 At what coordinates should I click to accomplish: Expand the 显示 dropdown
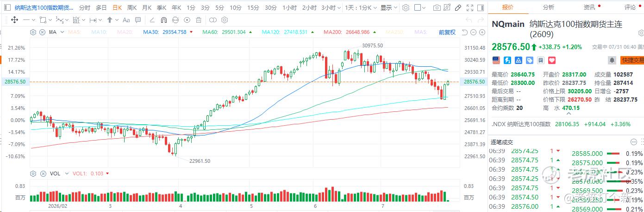[x=388, y=8]
